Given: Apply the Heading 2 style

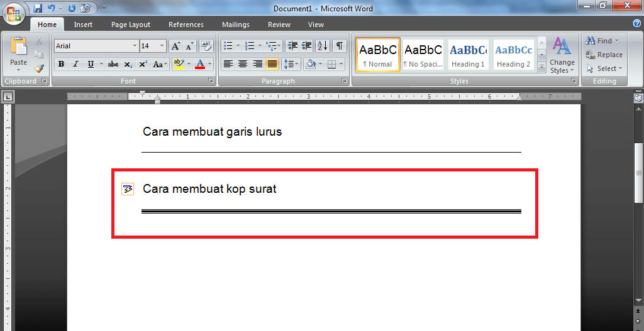Looking at the screenshot, I should pos(513,55).
